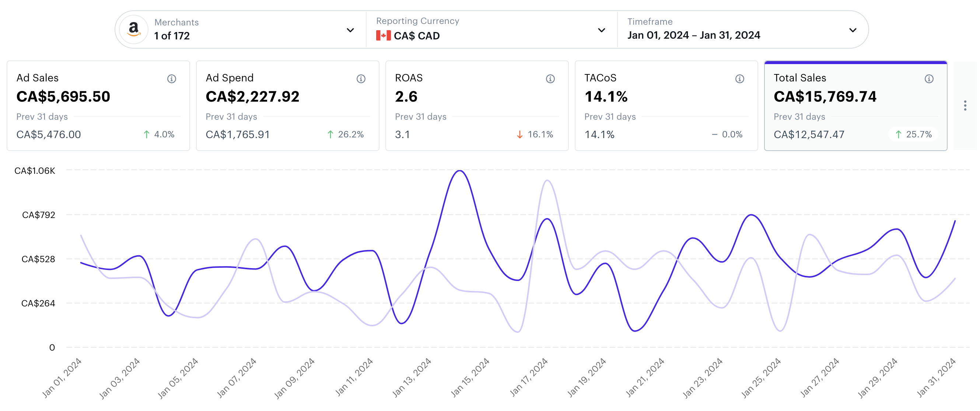Click the '1 of 172' merchants value

(x=172, y=36)
